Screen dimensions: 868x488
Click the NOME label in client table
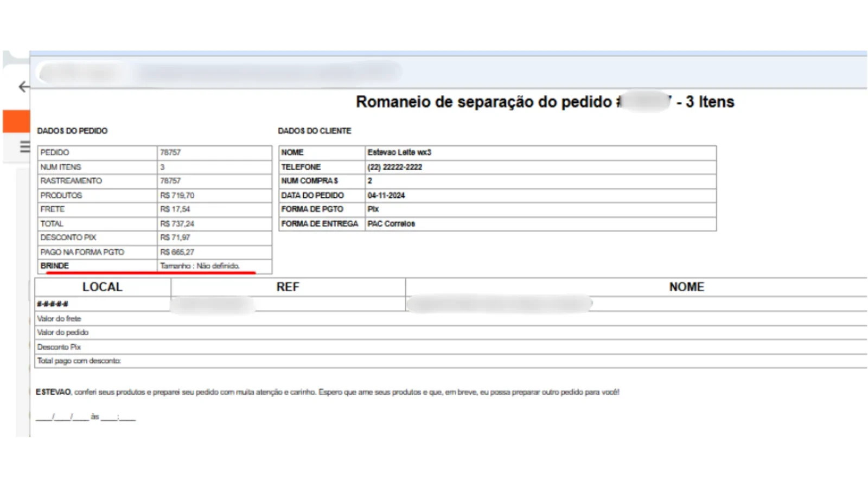(x=292, y=152)
